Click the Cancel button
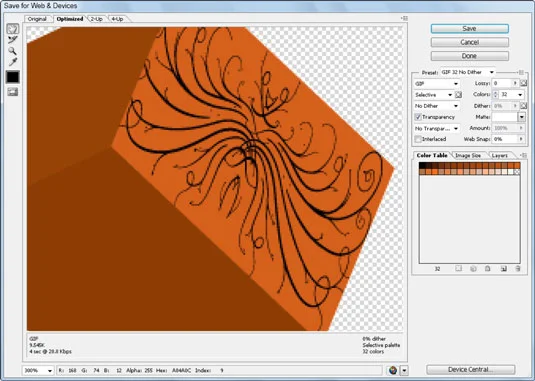The height and width of the screenshot is (381, 535). click(469, 42)
